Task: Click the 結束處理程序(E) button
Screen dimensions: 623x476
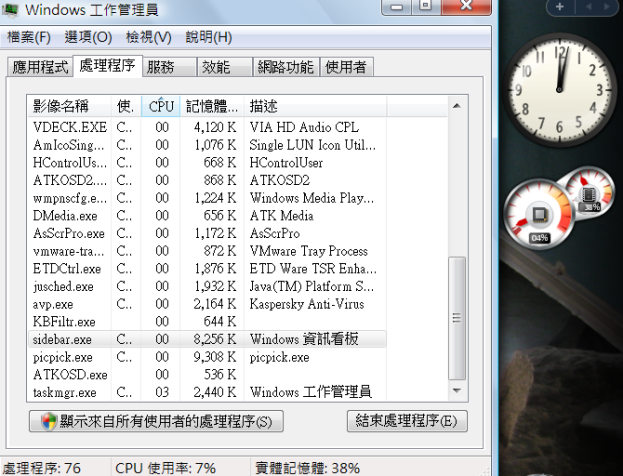Action: [407, 421]
